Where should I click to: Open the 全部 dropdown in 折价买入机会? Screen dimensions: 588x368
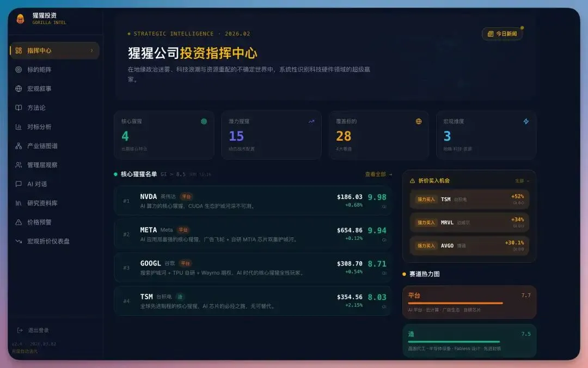(522, 180)
